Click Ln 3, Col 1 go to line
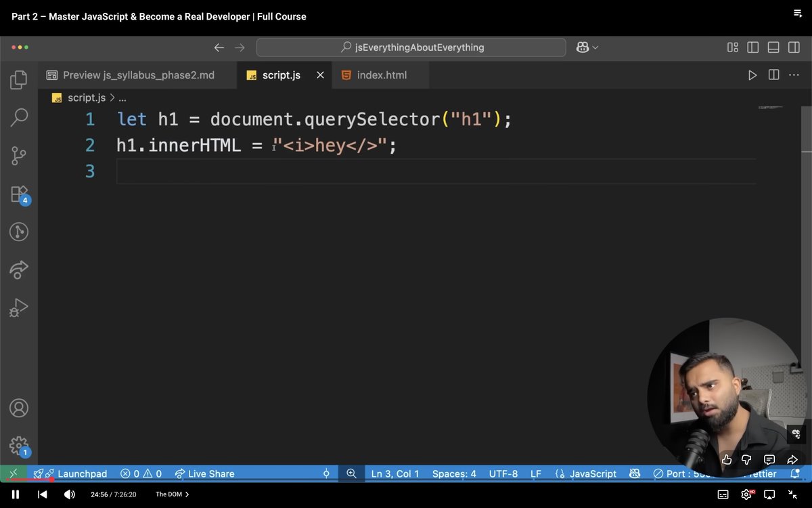Viewport: 812px width, 508px height. pyautogui.click(x=395, y=473)
